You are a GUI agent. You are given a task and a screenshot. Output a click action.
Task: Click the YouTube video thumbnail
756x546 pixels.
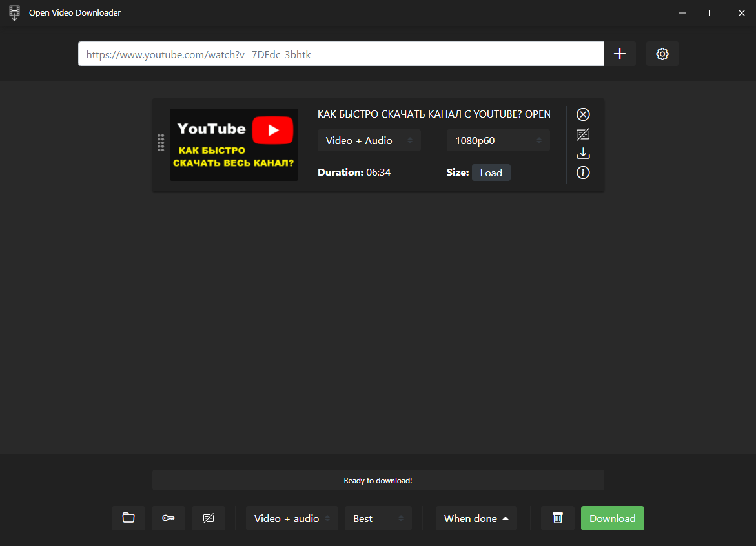(234, 145)
